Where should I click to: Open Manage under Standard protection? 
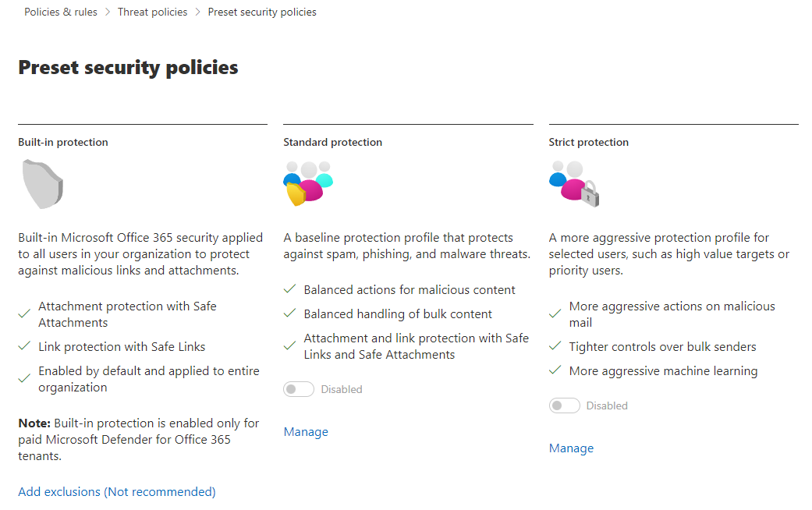(x=306, y=431)
